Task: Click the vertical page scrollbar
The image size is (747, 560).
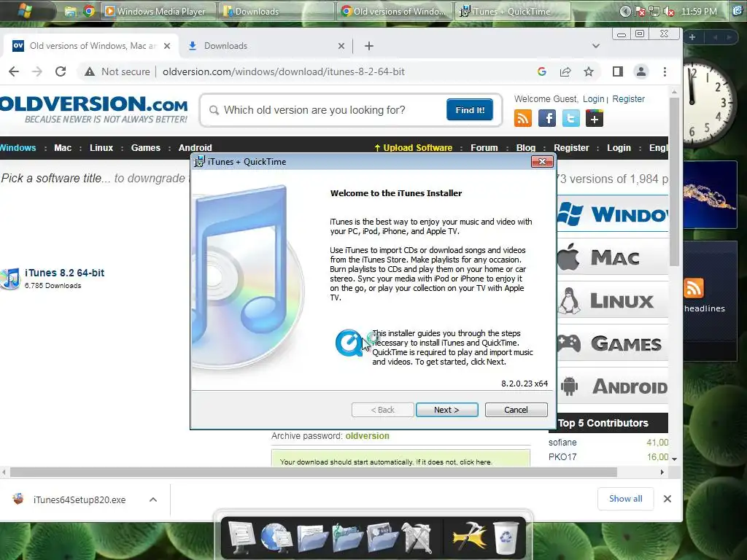Action: coord(674,182)
